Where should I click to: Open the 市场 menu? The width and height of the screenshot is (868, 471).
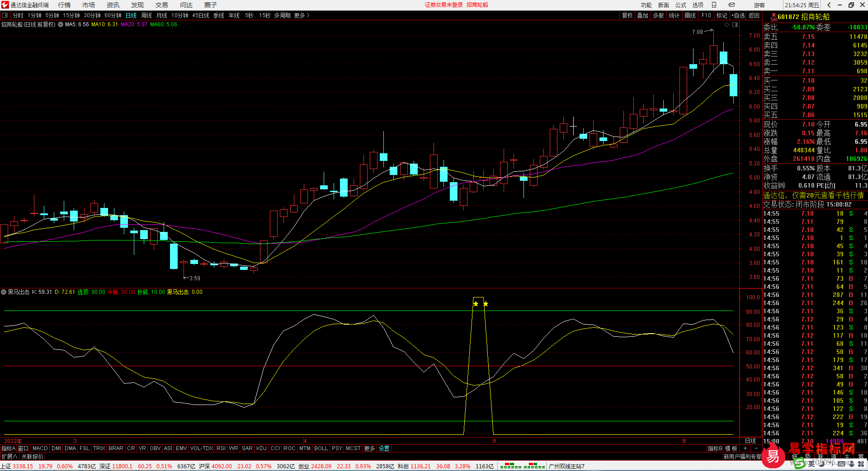pyautogui.click(x=89, y=5)
